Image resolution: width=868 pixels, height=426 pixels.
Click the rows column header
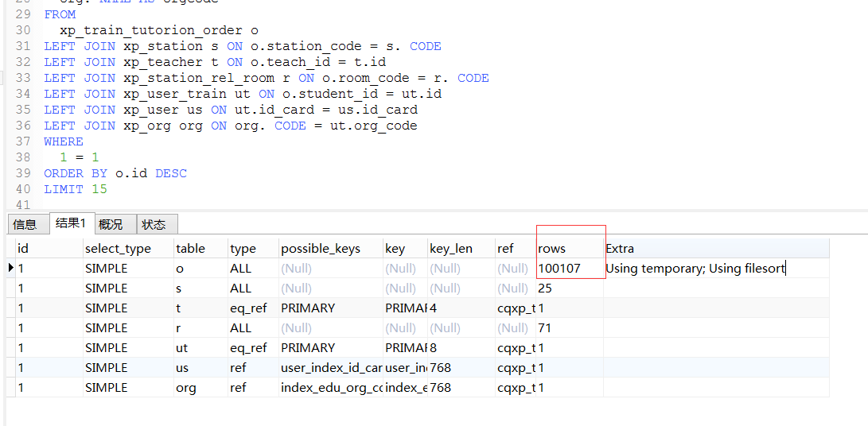569,249
